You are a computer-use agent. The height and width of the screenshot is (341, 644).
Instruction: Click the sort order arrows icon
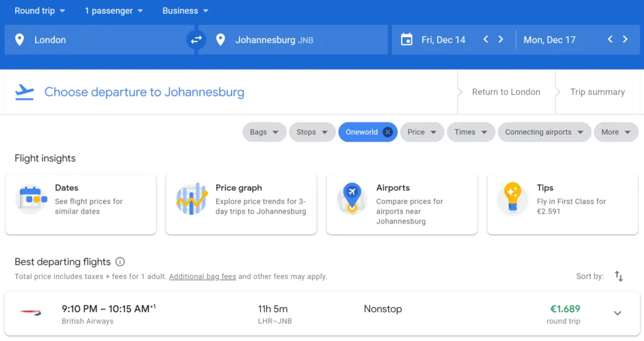619,276
